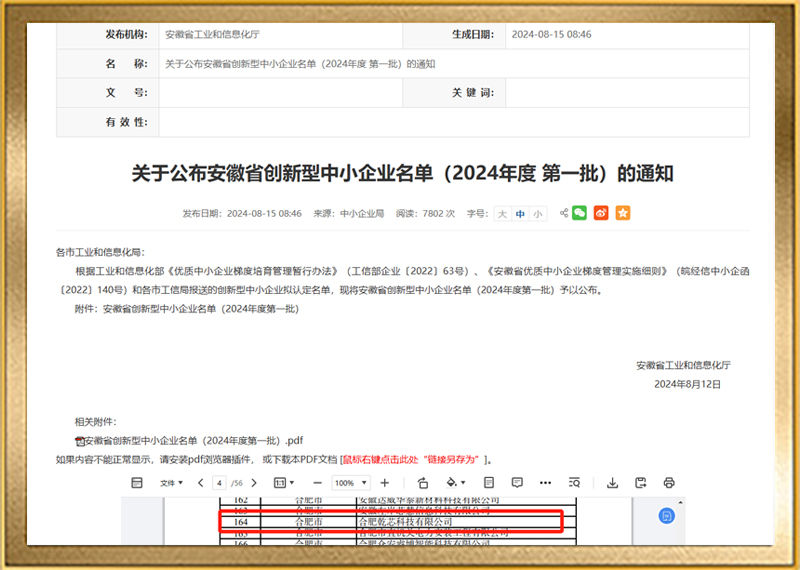
Task: Rotate the PDF page
Action: tap(423, 483)
